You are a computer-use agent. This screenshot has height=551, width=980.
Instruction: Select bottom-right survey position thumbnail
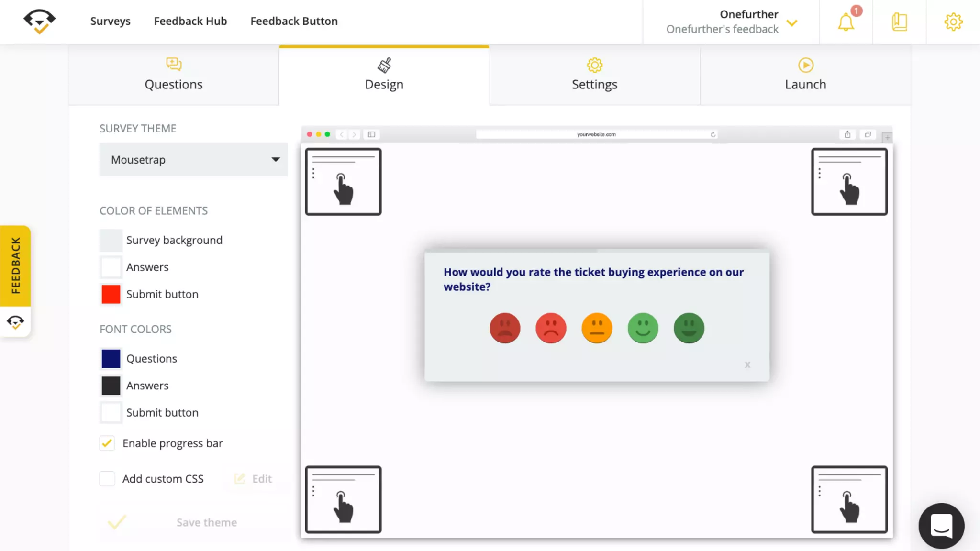click(849, 499)
